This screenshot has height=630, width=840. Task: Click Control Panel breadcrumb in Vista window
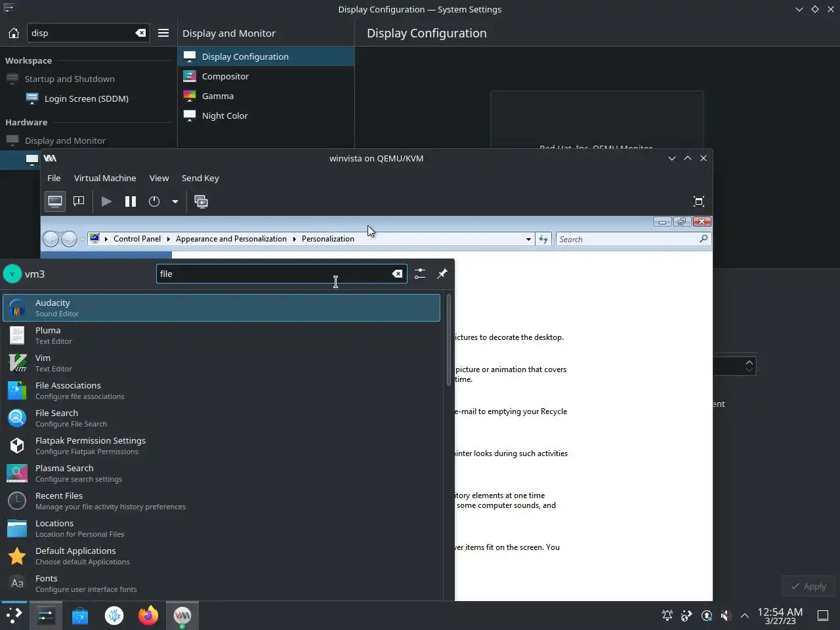tap(137, 239)
